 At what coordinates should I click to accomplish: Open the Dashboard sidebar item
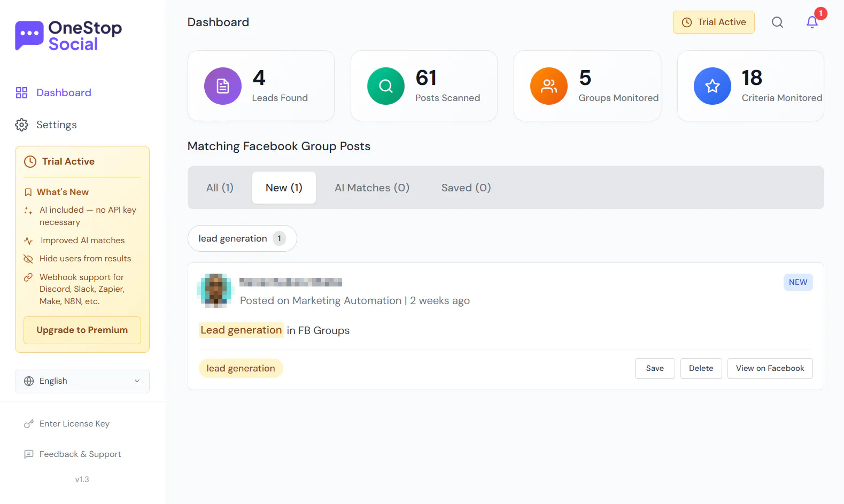tap(64, 93)
